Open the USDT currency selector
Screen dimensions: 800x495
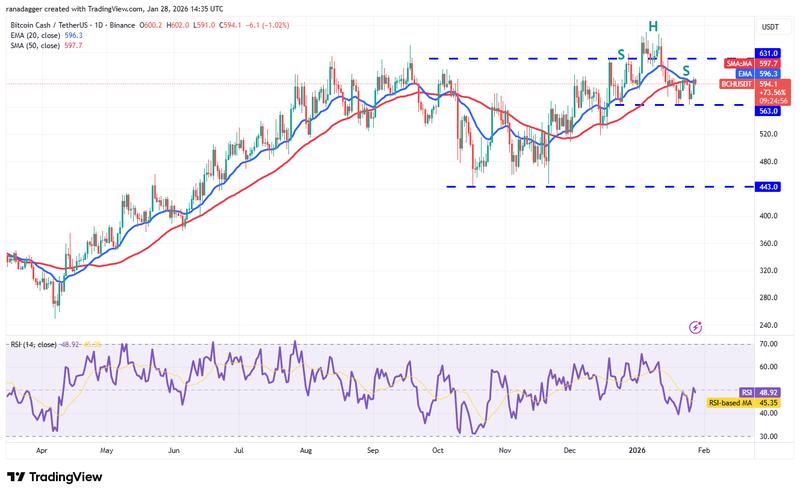coord(770,27)
